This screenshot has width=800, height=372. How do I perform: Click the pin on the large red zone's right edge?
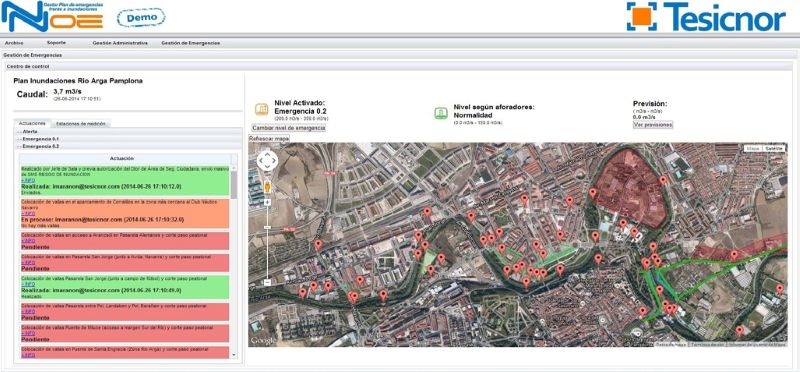click(663, 181)
